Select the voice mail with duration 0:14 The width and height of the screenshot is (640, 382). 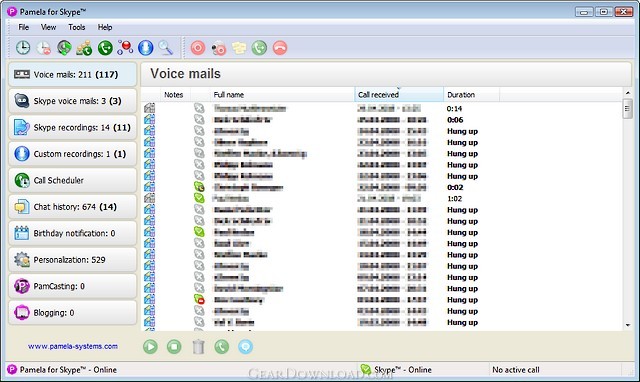point(382,109)
